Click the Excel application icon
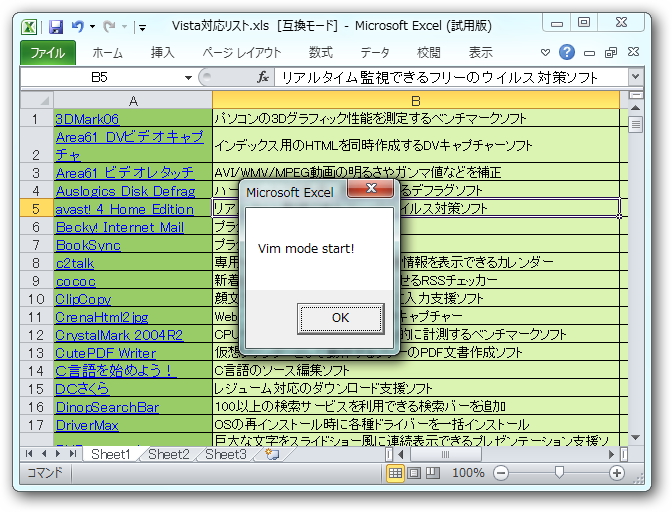Image resolution: width=672 pixels, height=512 pixels. click(29, 27)
